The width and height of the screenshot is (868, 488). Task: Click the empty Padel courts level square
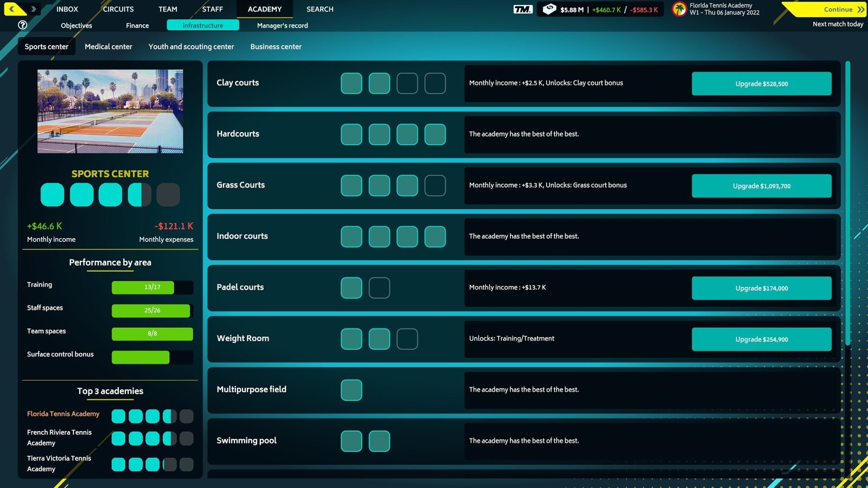click(379, 288)
